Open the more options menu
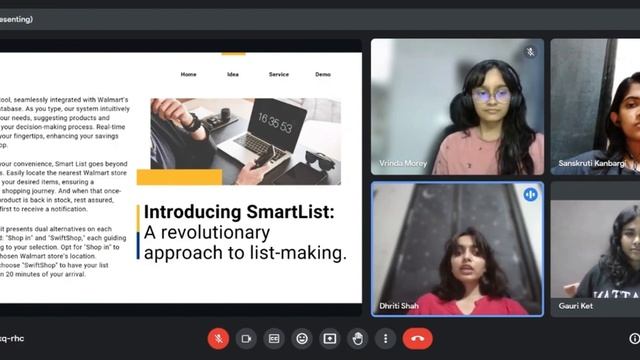Image resolution: width=640 pixels, height=360 pixels. (385, 338)
